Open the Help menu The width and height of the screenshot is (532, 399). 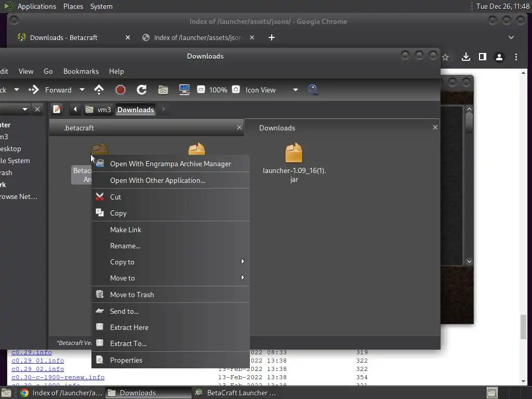coord(116,71)
